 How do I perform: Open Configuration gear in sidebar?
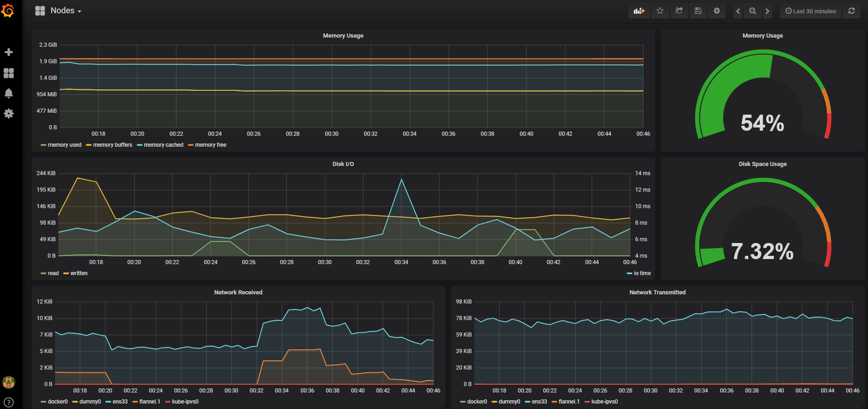(x=8, y=113)
